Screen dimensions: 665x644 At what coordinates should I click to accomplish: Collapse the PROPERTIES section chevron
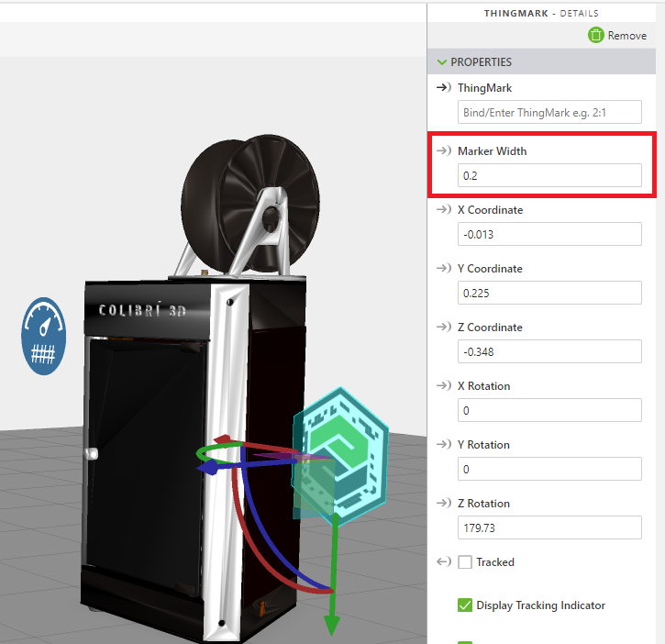(x=441, y=62)
